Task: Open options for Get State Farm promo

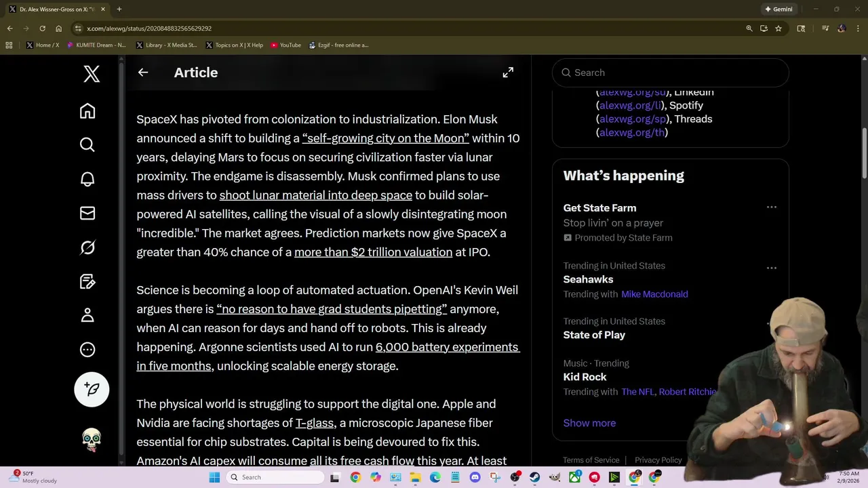Action: [x=772, y=207]
